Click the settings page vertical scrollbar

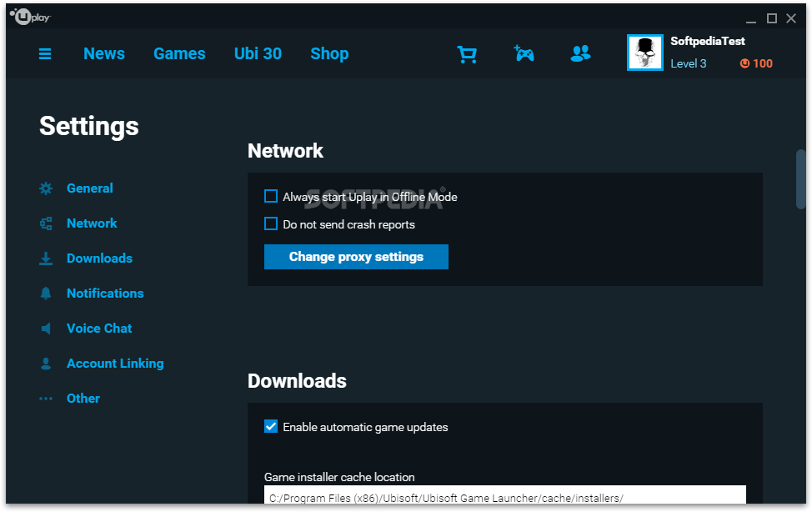[800, 179]
